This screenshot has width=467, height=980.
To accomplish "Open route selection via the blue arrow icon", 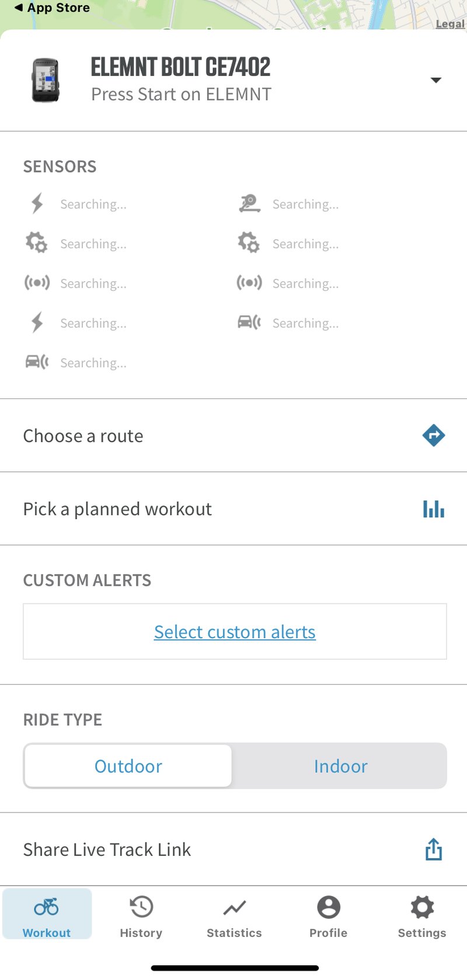I will [x=433, y=435].
